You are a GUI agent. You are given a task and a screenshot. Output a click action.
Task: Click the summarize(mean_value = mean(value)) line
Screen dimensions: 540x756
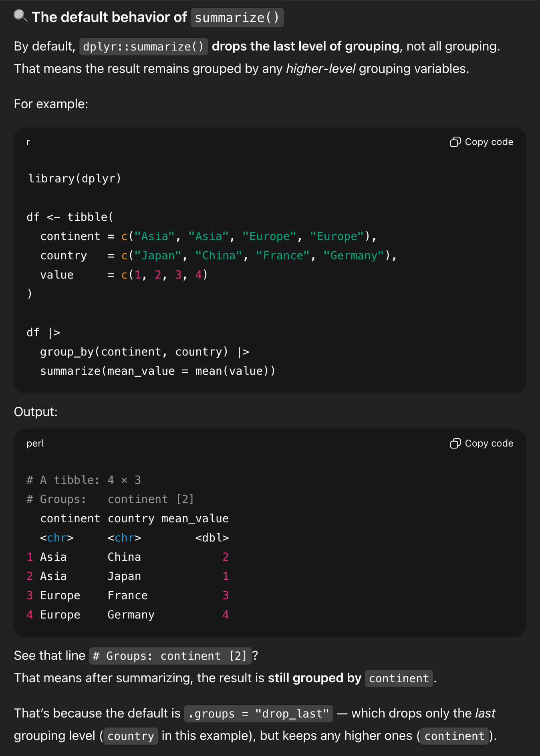pyautogui.click(x=157, y=371)
